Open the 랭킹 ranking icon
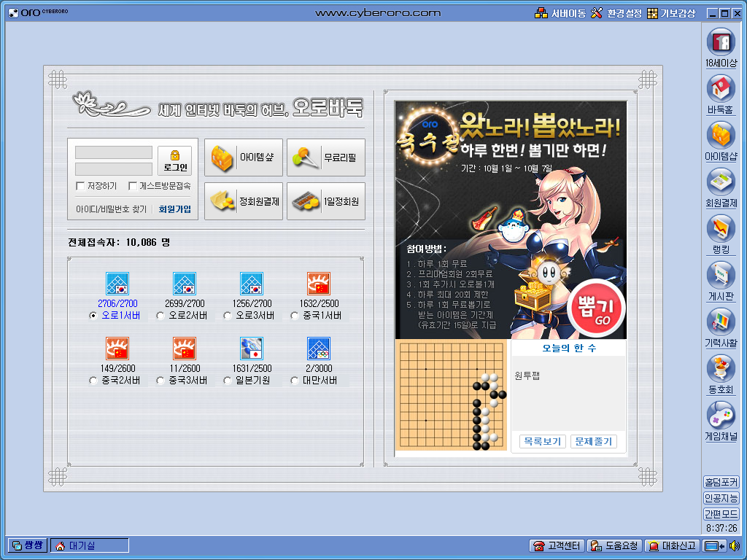 coord(720,228)
